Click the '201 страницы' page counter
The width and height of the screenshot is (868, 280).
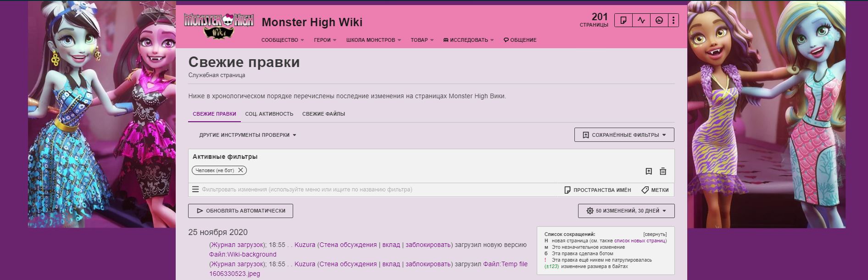(x=594, y=20)
